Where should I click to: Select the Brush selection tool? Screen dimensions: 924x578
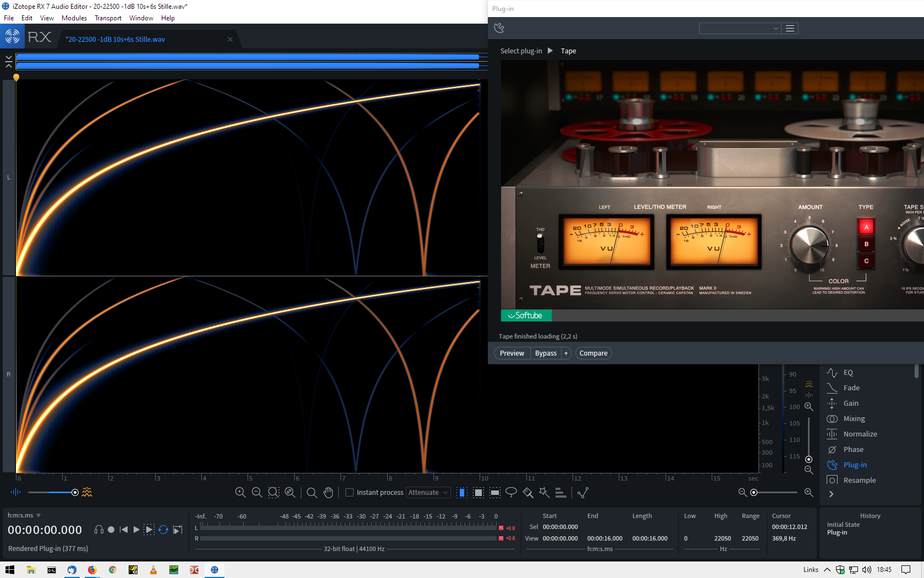click(528, 493)
